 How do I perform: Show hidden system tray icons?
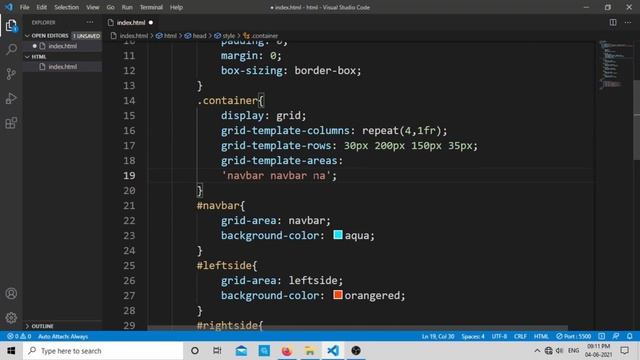tap(537, 351)
